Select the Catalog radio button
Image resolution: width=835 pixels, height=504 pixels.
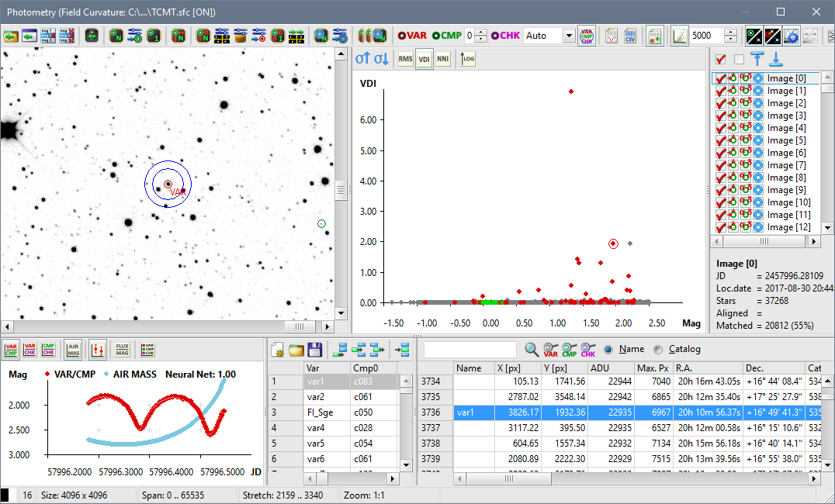659,350
